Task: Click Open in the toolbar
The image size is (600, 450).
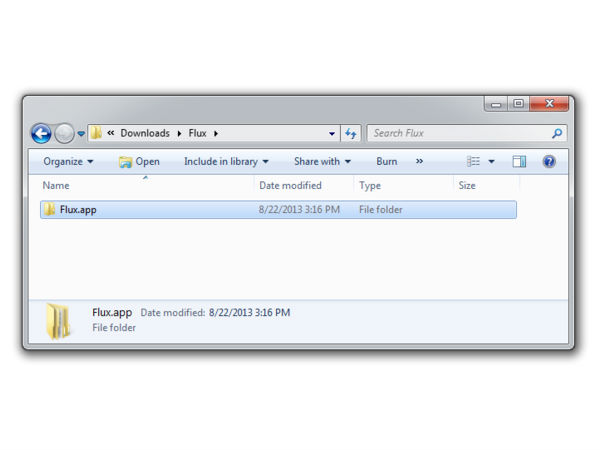Action: pyautogui.click(x=139, y=162)
